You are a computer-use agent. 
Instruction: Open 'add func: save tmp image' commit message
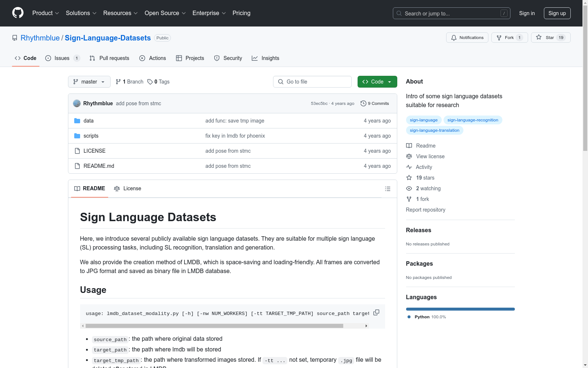[235, 121]
